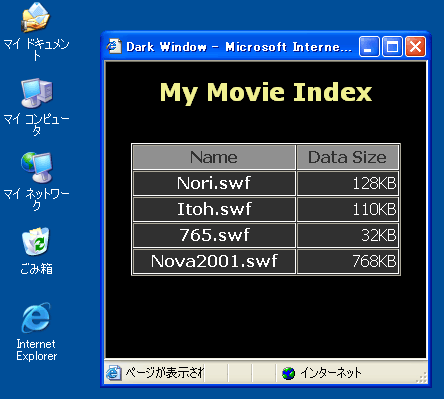Click the Itoh.swf table cell
The height and width of the screenshot is (399, 444).
[x=214, y=209]
